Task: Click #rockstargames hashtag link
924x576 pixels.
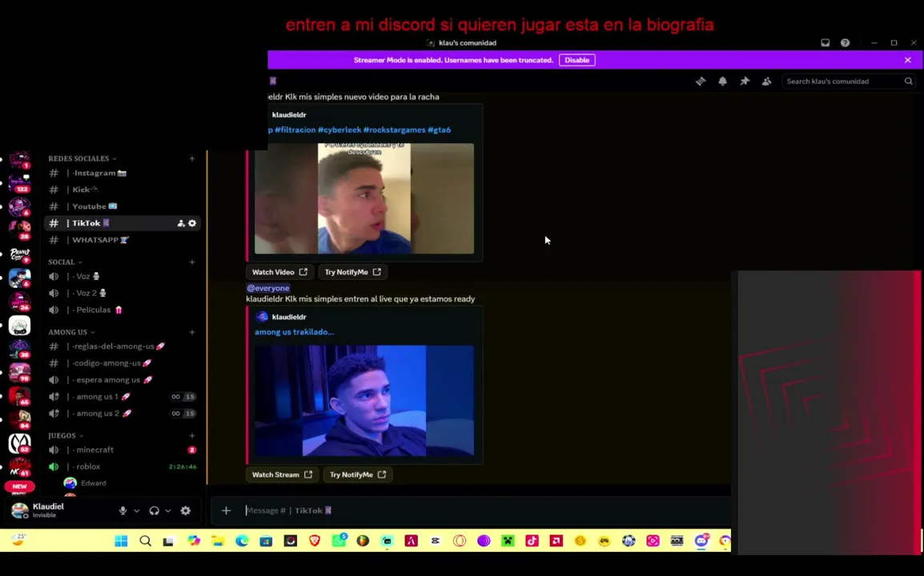Action: click(x=394, y=130)
